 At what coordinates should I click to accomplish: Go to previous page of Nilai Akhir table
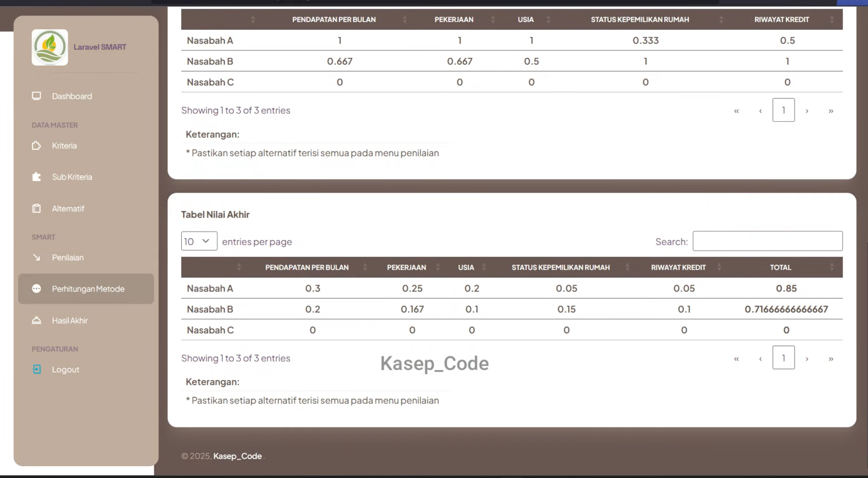[760, 358]
